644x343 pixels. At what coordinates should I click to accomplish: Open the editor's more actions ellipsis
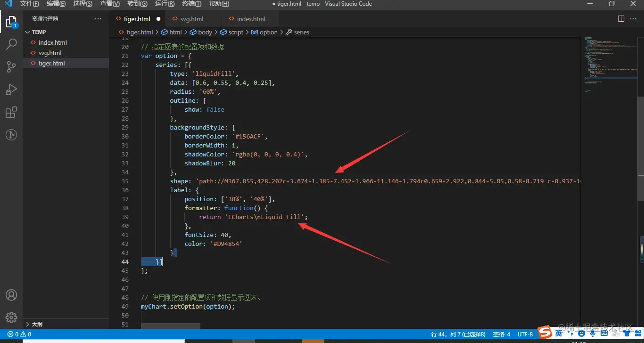[634, 19]
